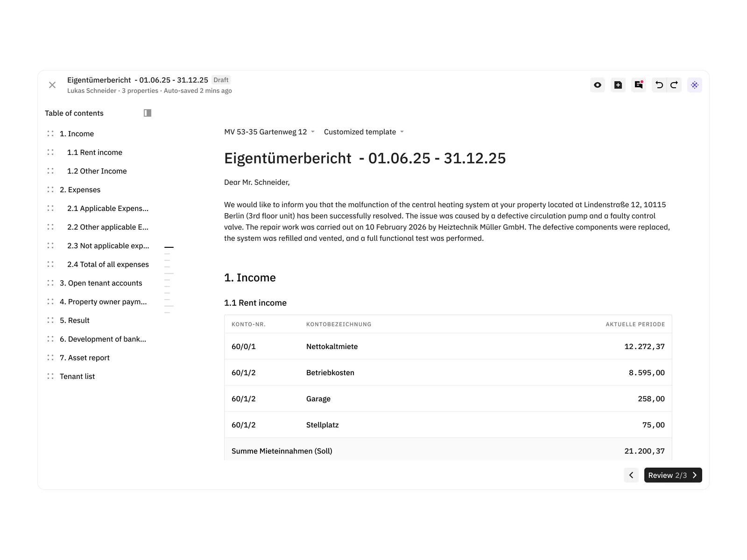
Task: Click the drag handle beside Tenant list
Action: coord(50,376)
